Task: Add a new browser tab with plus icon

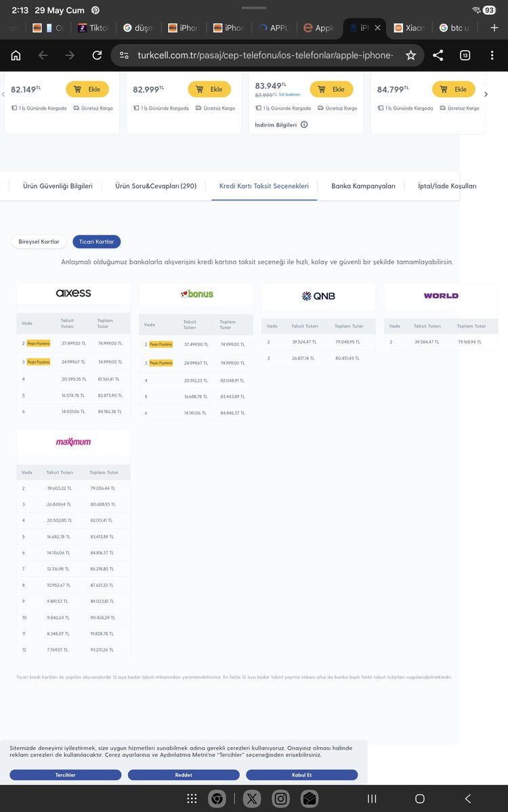Action: tap(494, 28)
